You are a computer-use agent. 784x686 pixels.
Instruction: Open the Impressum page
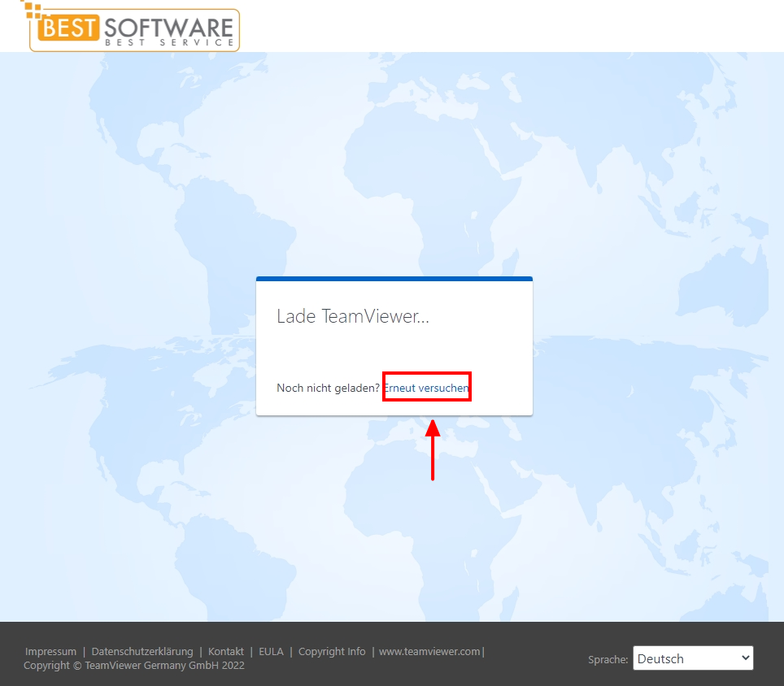[x=50, y=651]
